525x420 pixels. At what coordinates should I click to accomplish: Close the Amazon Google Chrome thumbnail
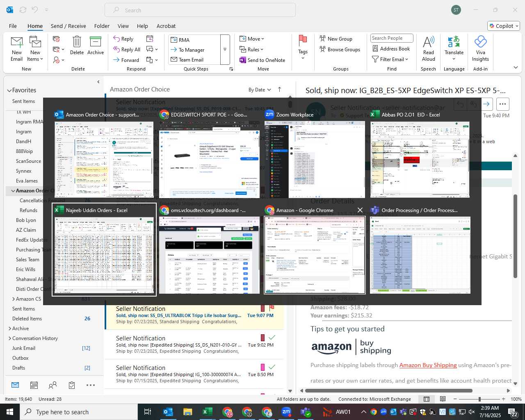(x=360, y=210)
